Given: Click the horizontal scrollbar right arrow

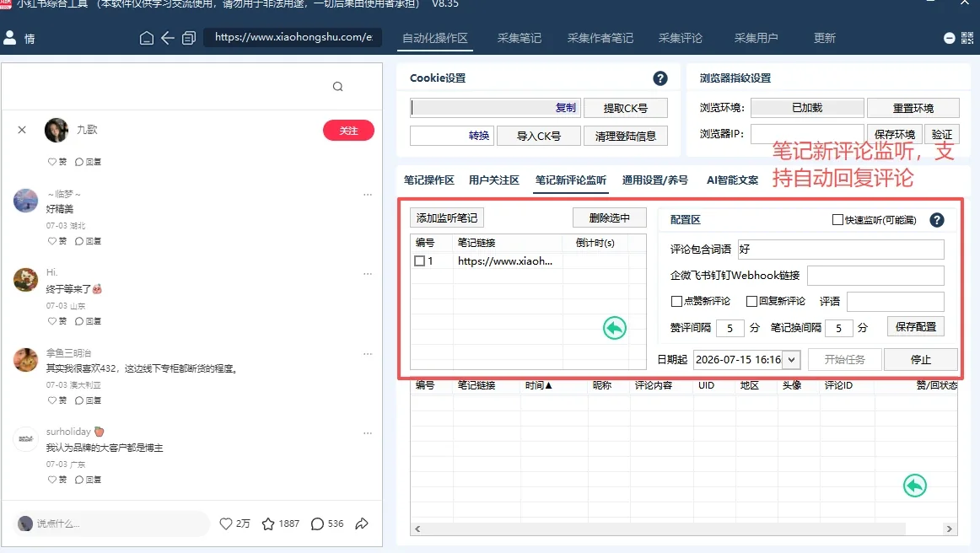Looking at the screenshot, I should click(950, 529).
